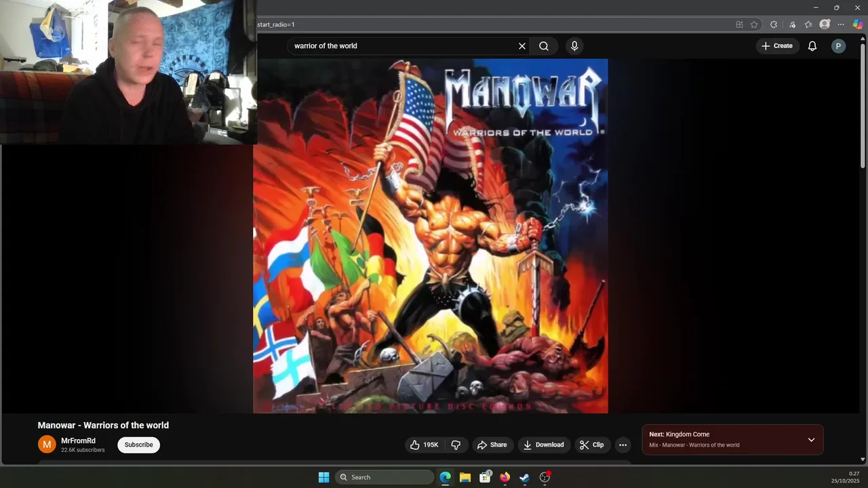Open Edge settings and more ellipsis
Screen dimensions: 868x488
[x=841, y=24]
